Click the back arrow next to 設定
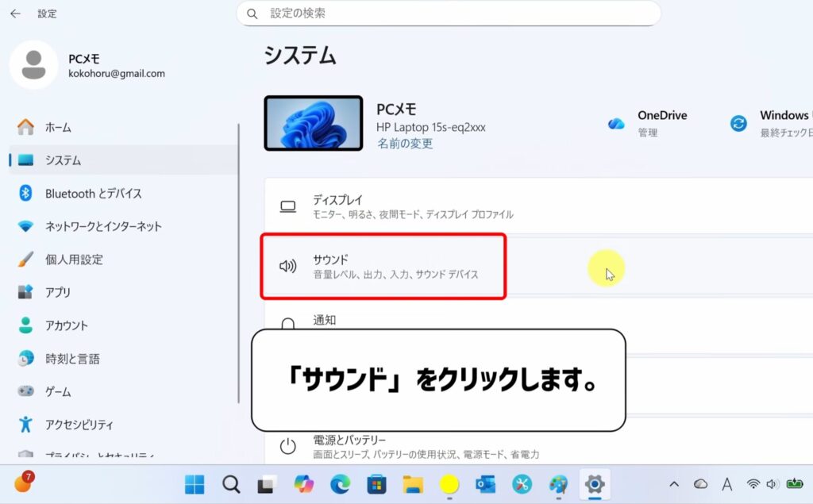813x504 pixels. tap(13, 13)
